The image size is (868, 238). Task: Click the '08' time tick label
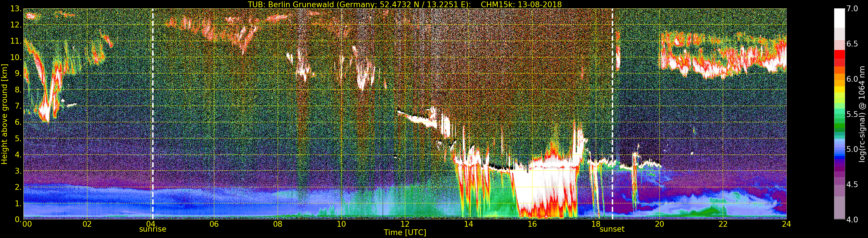coord(278,224)
